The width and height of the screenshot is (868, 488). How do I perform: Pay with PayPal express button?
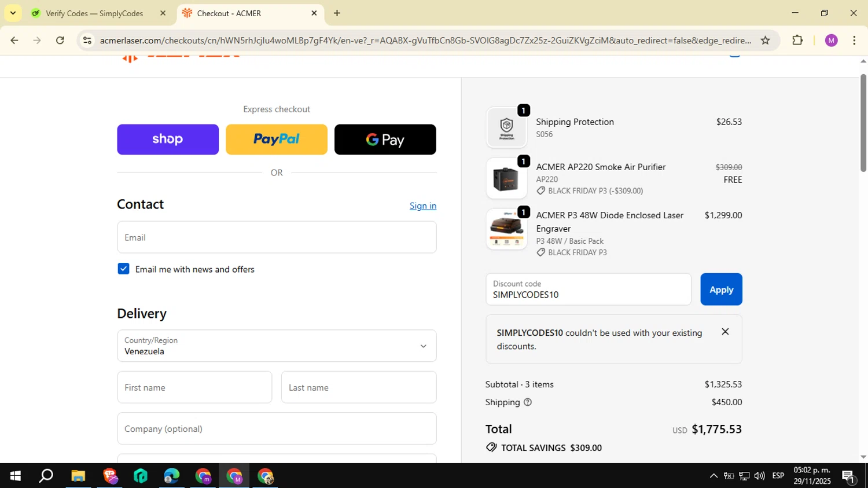pos(277,140)
